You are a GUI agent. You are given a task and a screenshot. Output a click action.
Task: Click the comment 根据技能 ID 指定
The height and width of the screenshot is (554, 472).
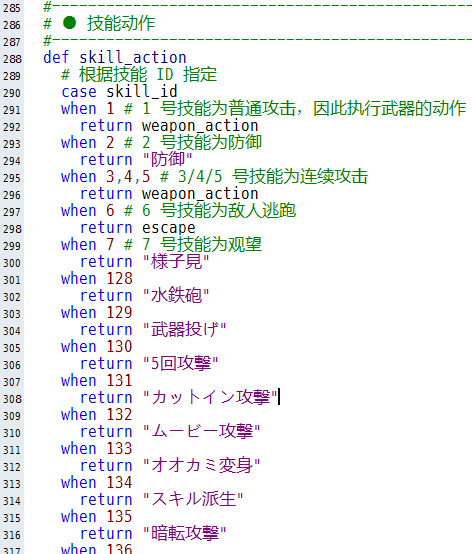[148, 75]
